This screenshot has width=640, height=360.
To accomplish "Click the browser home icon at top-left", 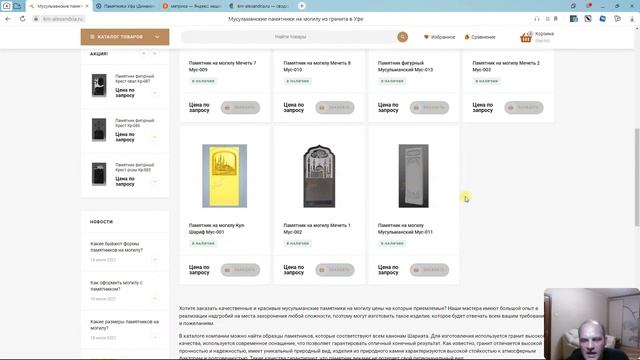I will click(x=6, y=6).
